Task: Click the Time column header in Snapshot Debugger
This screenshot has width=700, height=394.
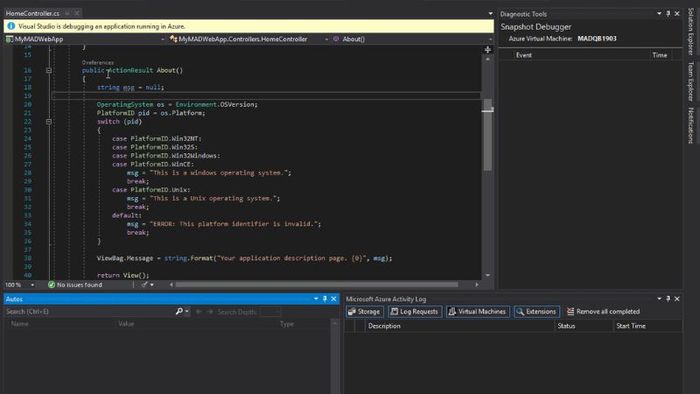Action: coord(659,55)
